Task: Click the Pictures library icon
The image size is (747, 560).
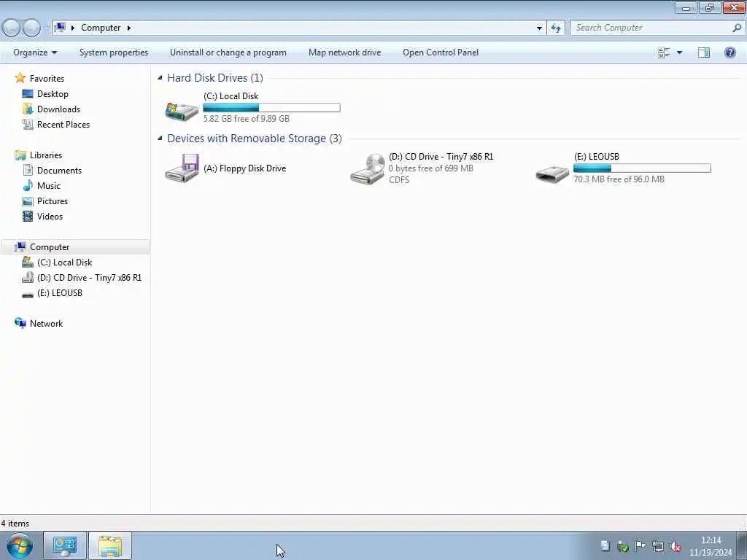Action: click(x=28, y=201)
